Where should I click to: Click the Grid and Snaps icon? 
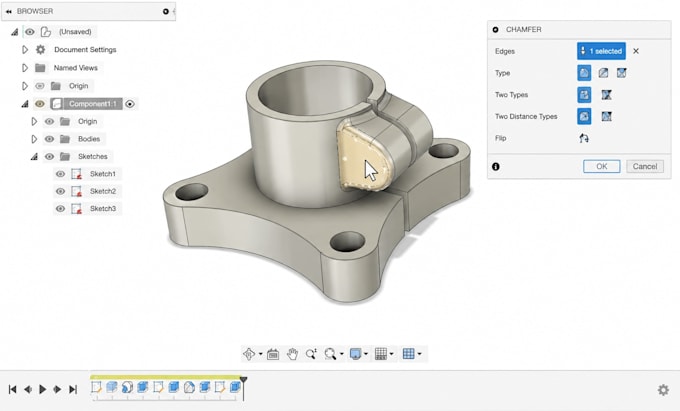[x=381, y=354]
